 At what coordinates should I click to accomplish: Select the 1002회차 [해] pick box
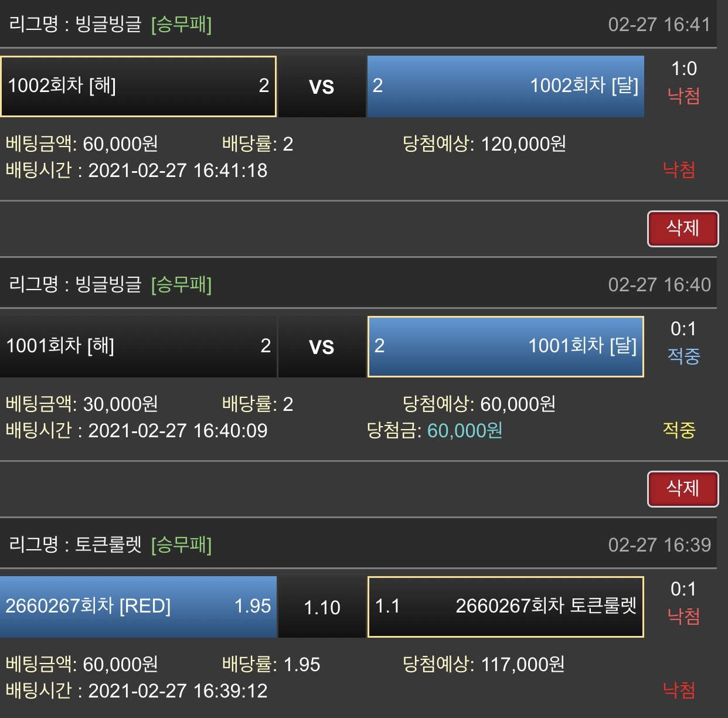[138, 86]
